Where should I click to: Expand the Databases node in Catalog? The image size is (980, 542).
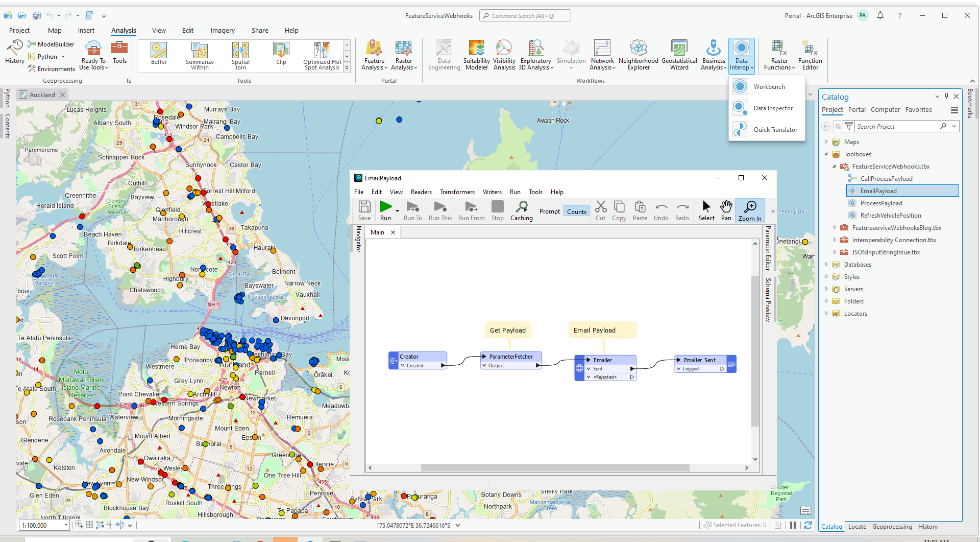826,265
